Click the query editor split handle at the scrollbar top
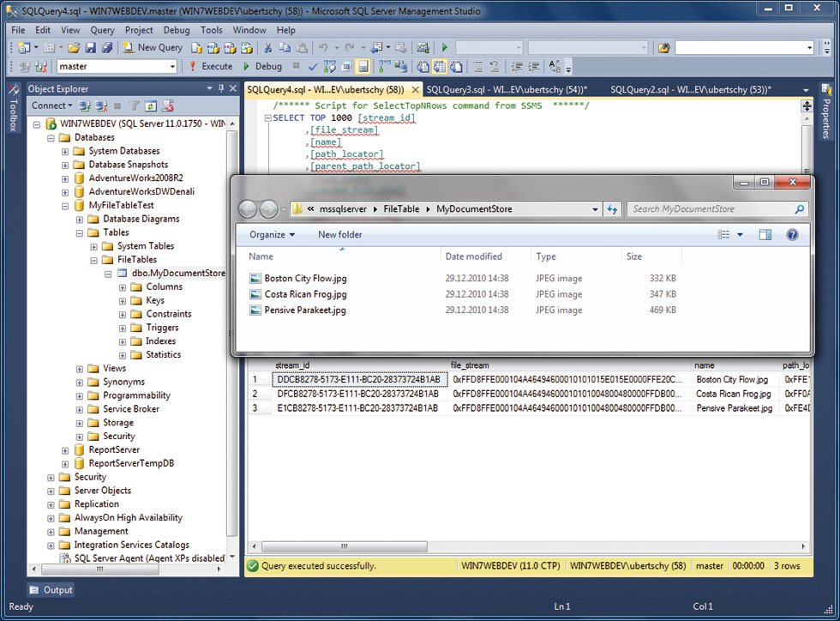The image size is (840, 621). 807,106
